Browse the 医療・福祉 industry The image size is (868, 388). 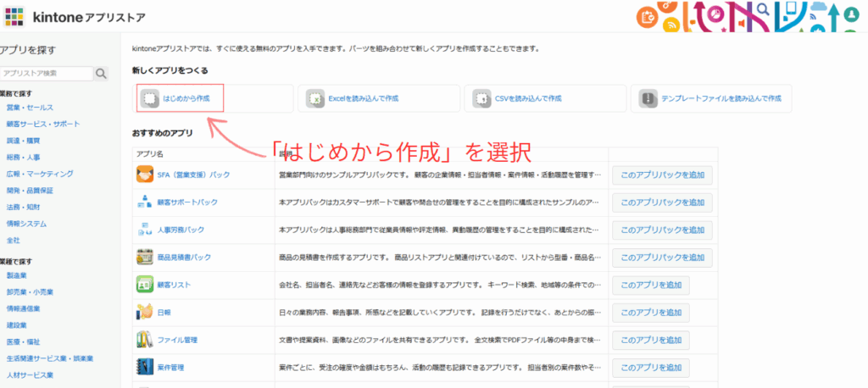(x=23, y=341)
